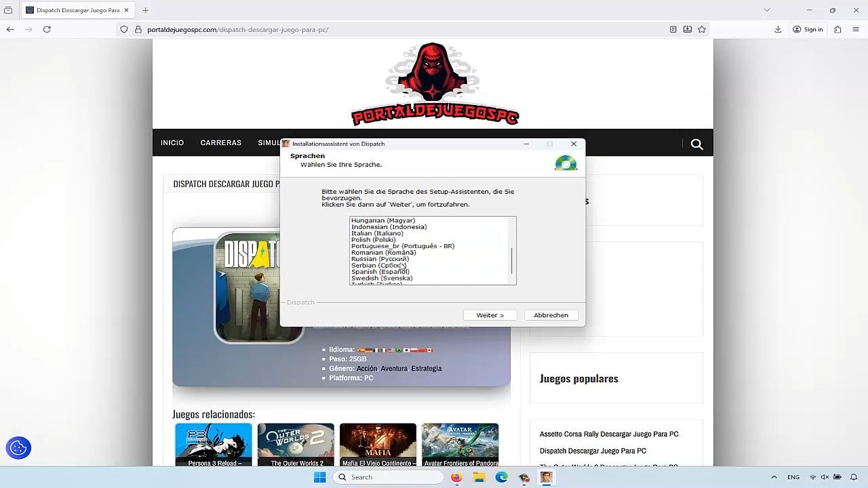Viewport: 868px width, 488px height.
Task: Open the Firefox downloads panel
Action: [778, 29]
